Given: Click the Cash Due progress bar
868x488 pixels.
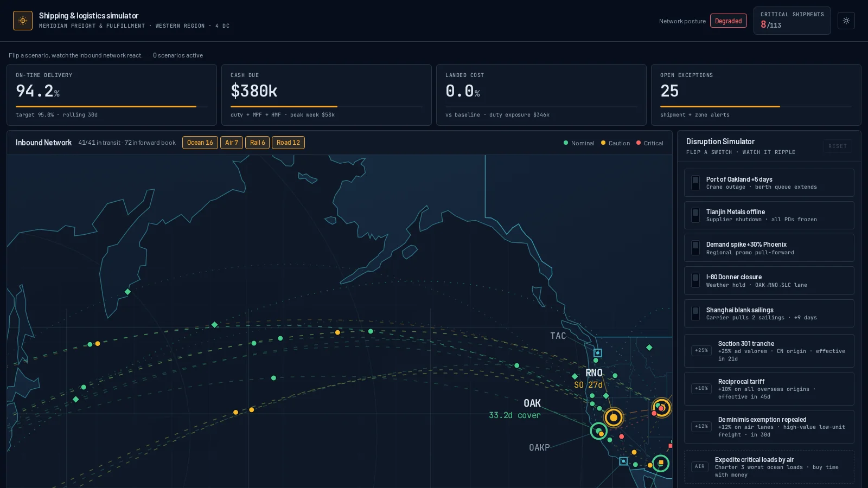Looking at the screenshot, I should click(x=327, y=106).
